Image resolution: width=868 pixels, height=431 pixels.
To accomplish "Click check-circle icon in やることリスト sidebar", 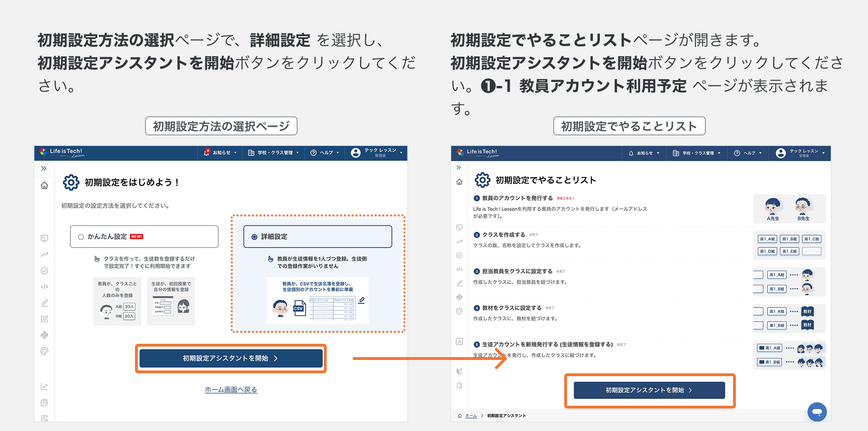I will (x=459, y=256).
